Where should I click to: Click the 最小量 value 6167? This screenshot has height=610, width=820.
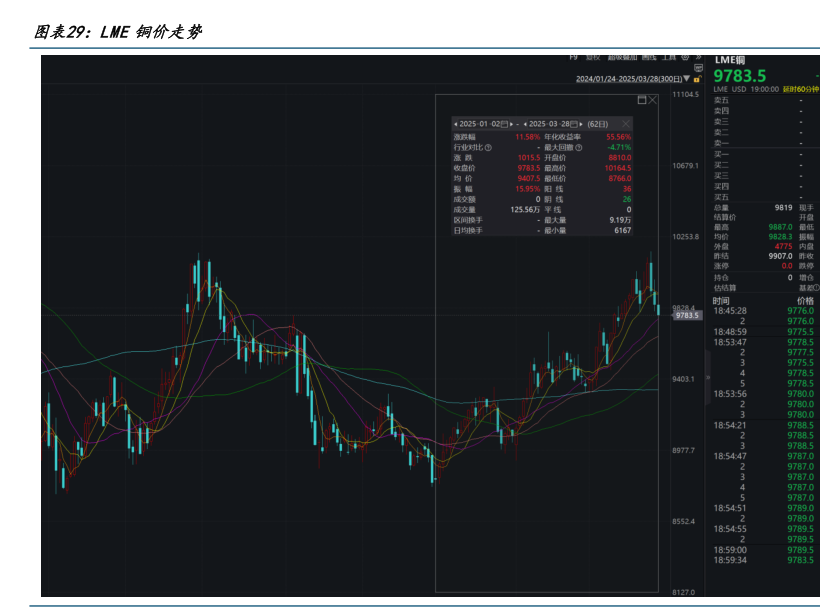[x=623, y=230]
